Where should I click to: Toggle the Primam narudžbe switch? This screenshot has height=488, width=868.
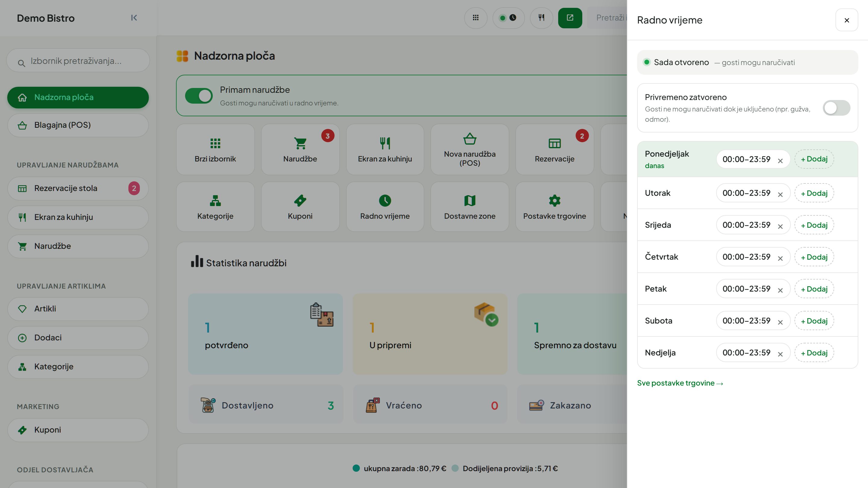coord(199,96)
